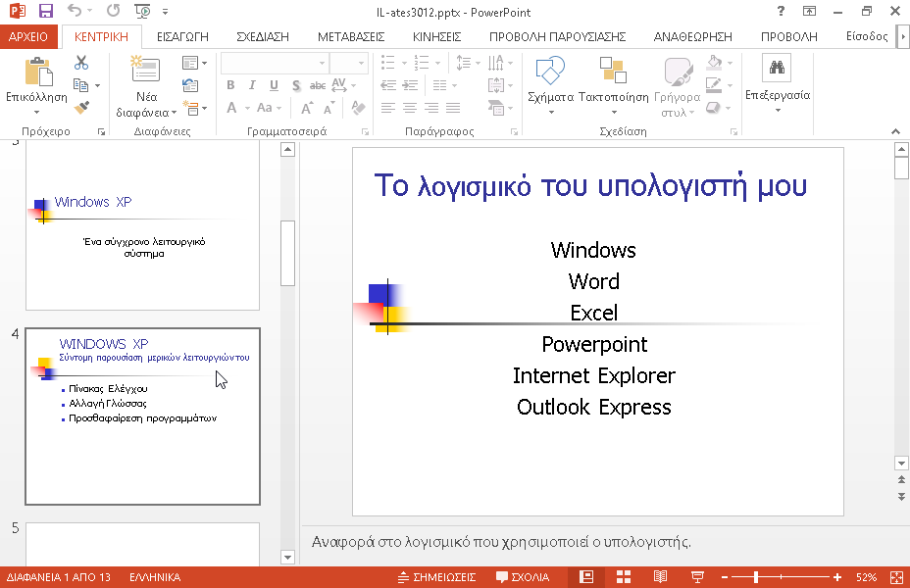Reset the slide layout icon
Image resolution: width=910 pixels, height=588 pixels.
[190, 85]
